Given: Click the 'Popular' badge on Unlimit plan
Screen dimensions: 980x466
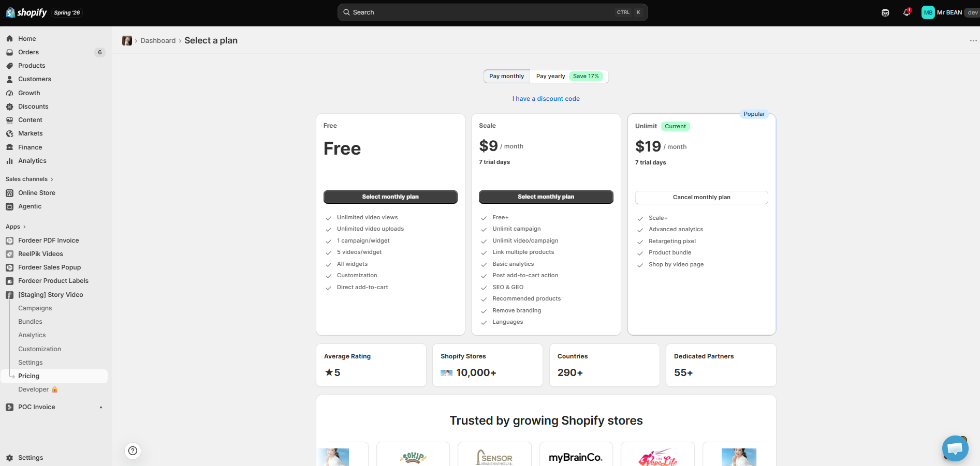Looking at the screenshot, I should [x=754, y=114].
